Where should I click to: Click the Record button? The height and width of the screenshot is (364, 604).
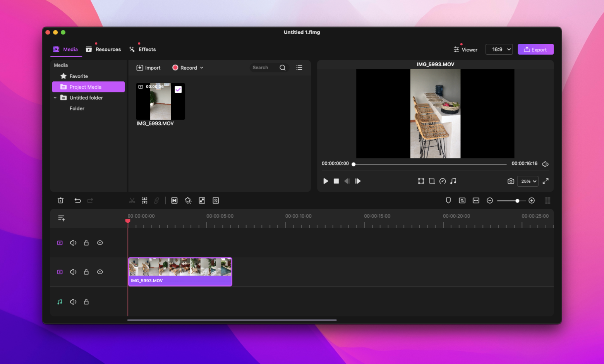[x=185, y=68]
